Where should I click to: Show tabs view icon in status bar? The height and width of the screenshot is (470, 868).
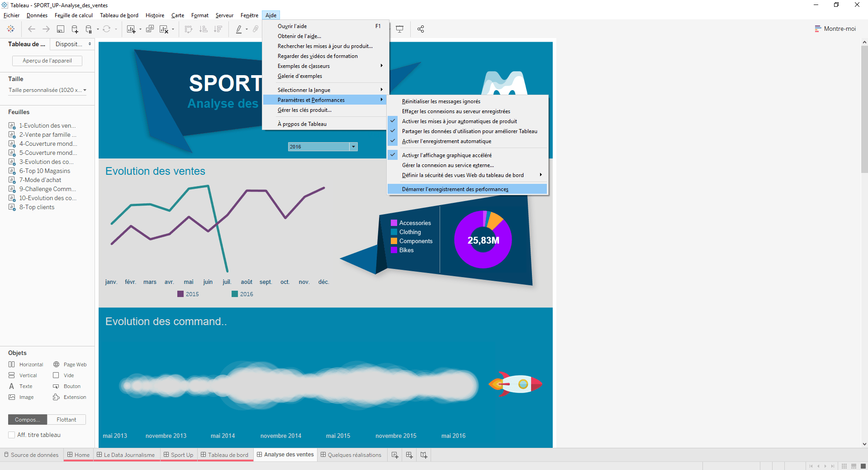click(863, 466)
